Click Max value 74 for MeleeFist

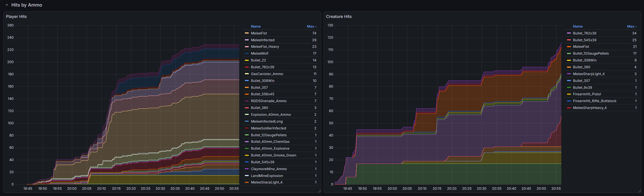(314, 33)
